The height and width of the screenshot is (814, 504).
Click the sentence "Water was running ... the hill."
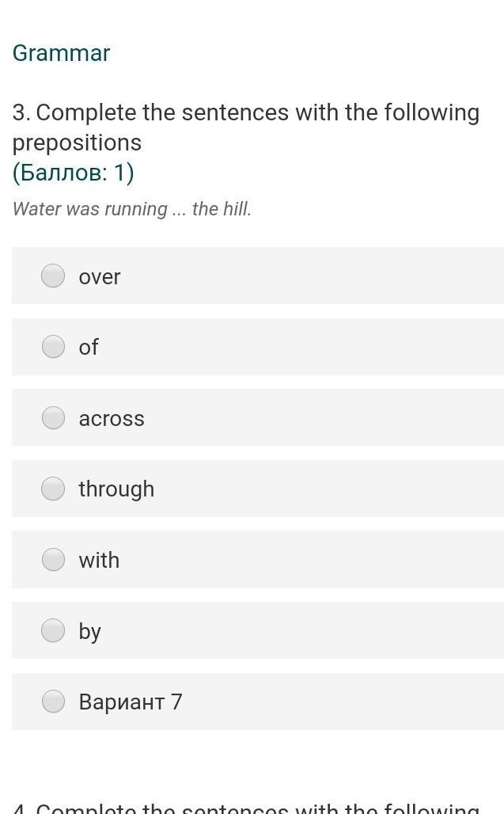pyautogui.click(x=132, y=209)
